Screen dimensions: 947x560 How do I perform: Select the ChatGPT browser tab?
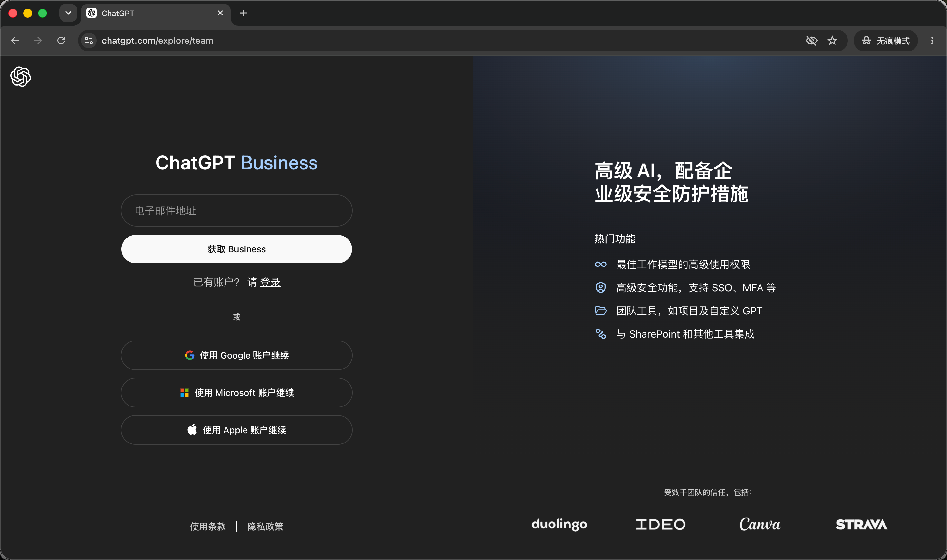(156, 13)
